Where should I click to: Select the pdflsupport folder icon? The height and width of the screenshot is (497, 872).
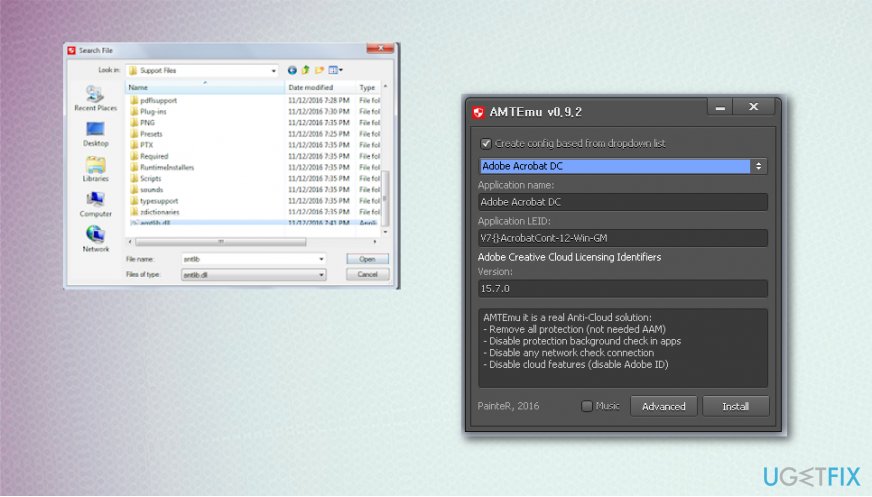(x=134, y=101)
